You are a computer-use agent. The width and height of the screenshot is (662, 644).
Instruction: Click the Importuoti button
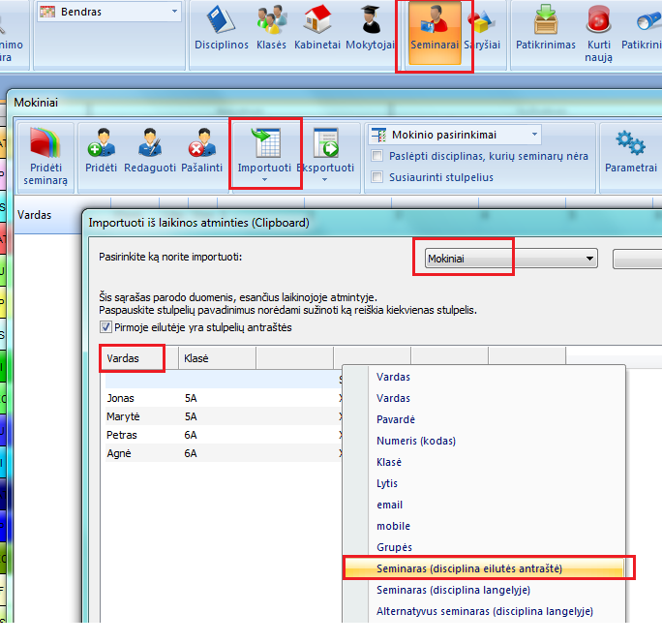264,152
